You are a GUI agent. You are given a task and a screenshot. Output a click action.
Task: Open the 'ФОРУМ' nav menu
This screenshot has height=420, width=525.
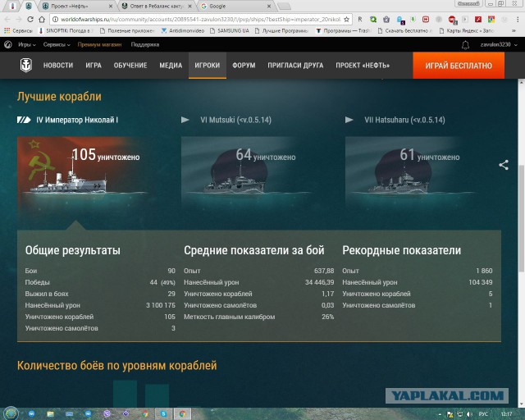pos(244,66)
